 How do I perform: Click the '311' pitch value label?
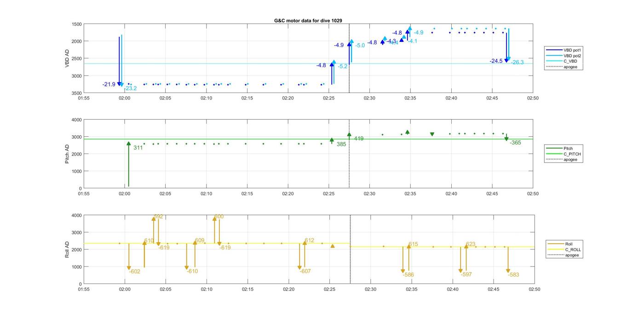138,148
